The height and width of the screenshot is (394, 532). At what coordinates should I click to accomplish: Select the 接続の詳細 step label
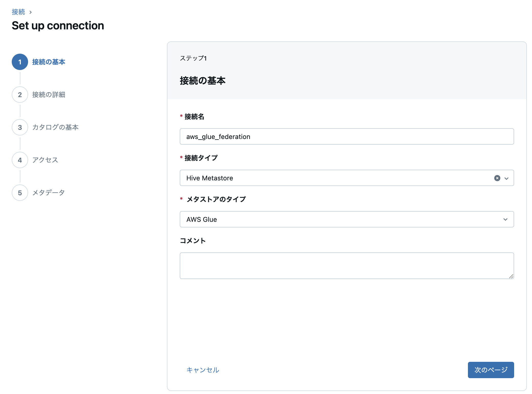click(x=49, y=95)
